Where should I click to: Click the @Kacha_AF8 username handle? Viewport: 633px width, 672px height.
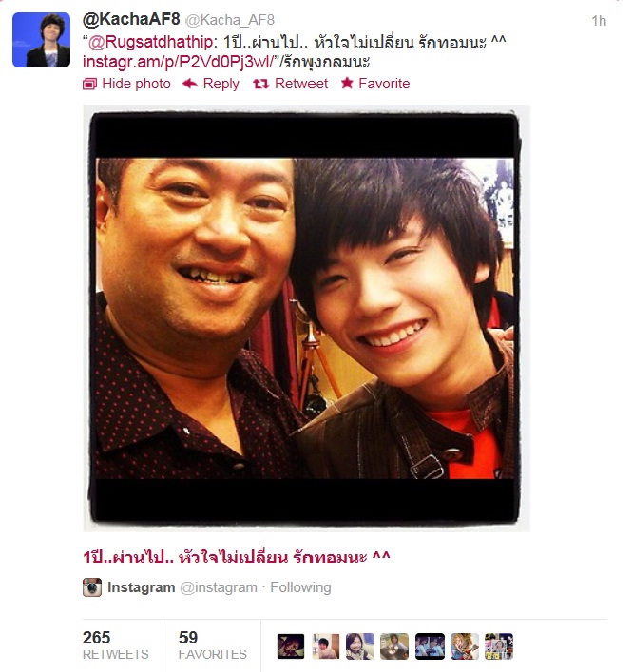(x=230, y=20)
